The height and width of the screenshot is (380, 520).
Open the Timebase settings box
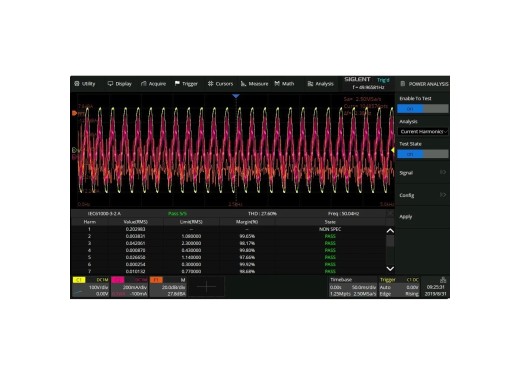(x=353, y=287)
